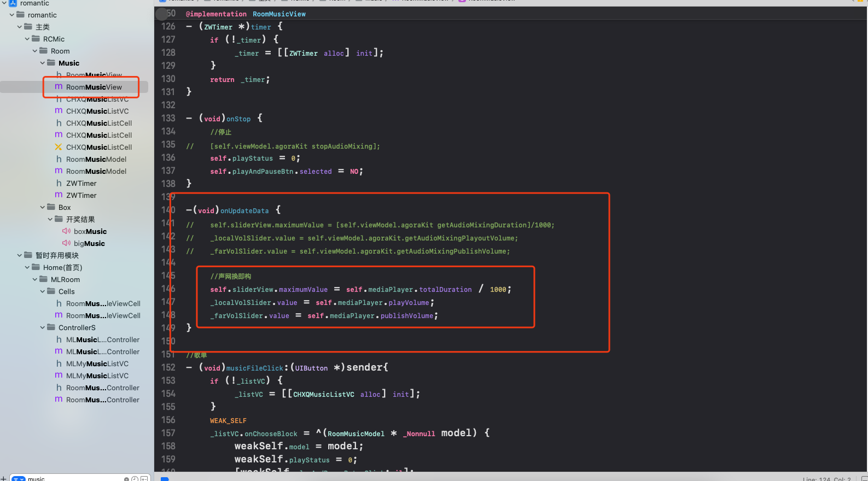Click the boxMusic audio file icon
868x481 pixels.
pos(66,231)
